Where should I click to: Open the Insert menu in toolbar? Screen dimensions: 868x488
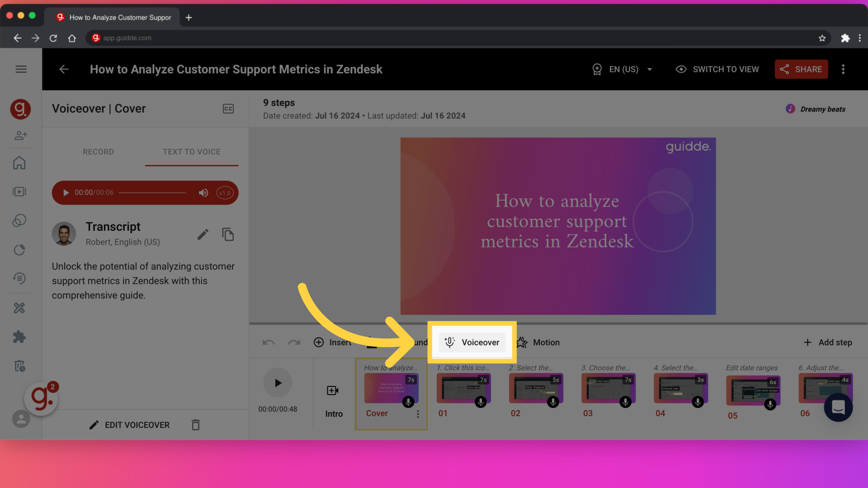pyautogui.click(x=332, y=343)
